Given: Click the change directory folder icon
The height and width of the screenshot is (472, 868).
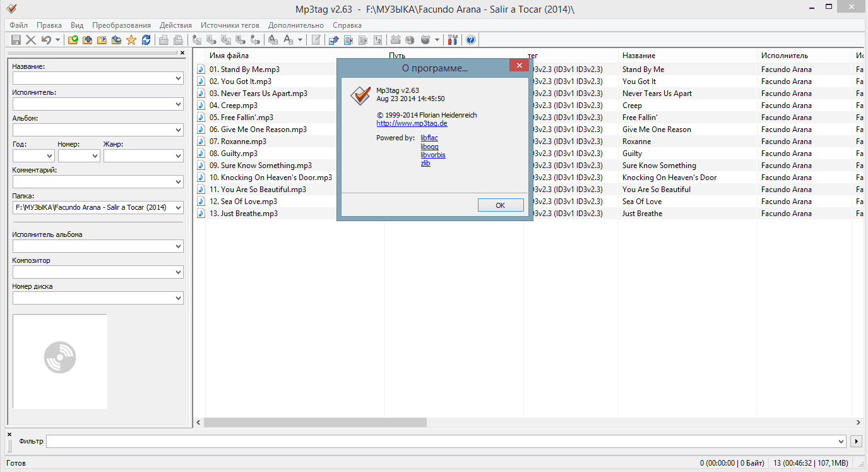Looking at the screenshot, I should pos(73,40).
